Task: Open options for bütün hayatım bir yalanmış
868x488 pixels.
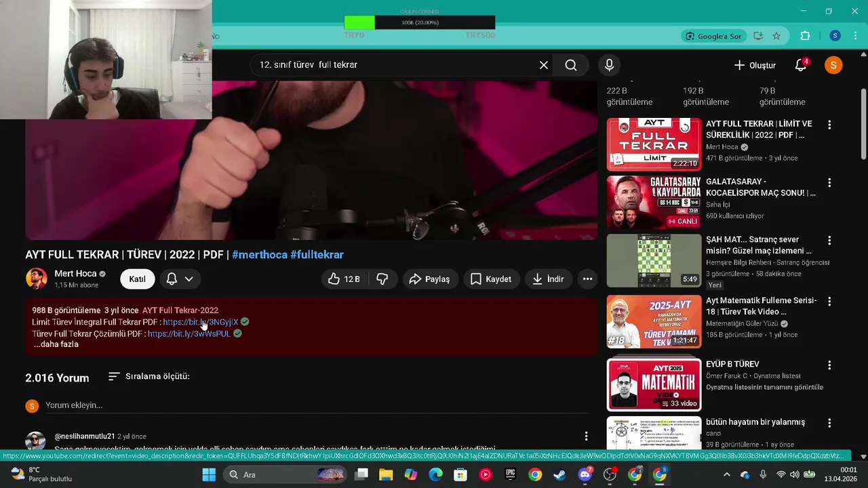Action: [x=829, y=423]
